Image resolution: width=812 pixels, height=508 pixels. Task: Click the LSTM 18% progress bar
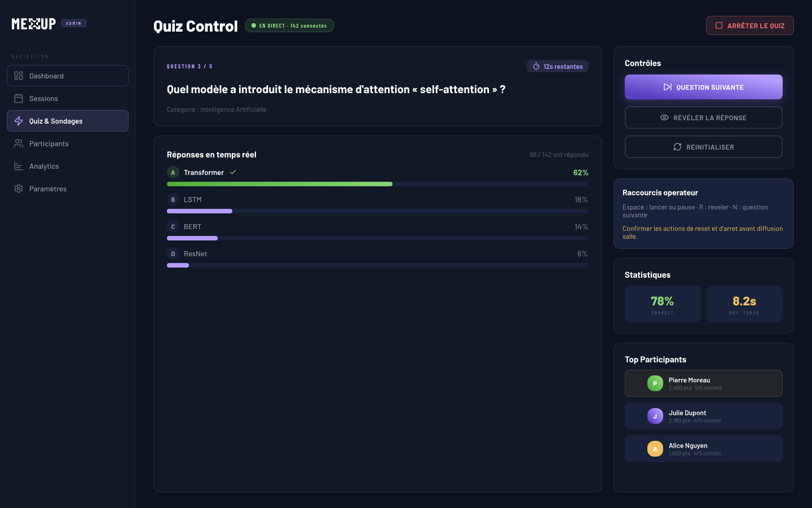[378, 211]
